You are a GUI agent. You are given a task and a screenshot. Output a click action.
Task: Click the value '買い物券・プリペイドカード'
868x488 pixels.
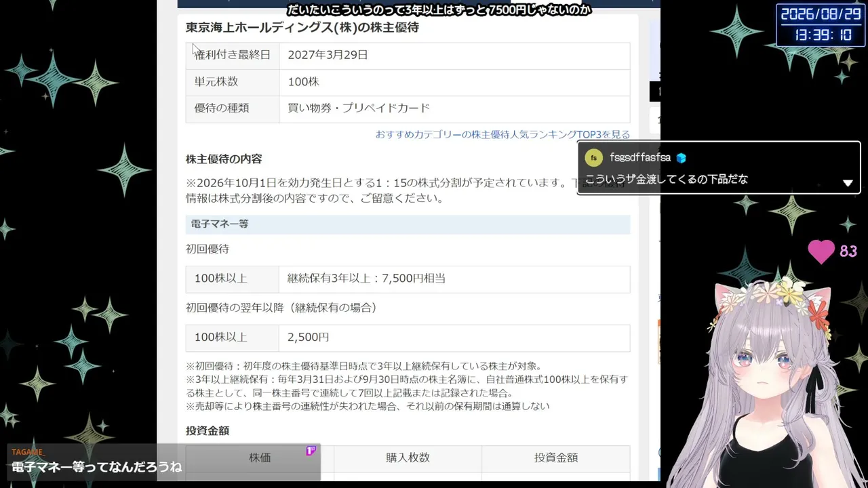[359, 108]
